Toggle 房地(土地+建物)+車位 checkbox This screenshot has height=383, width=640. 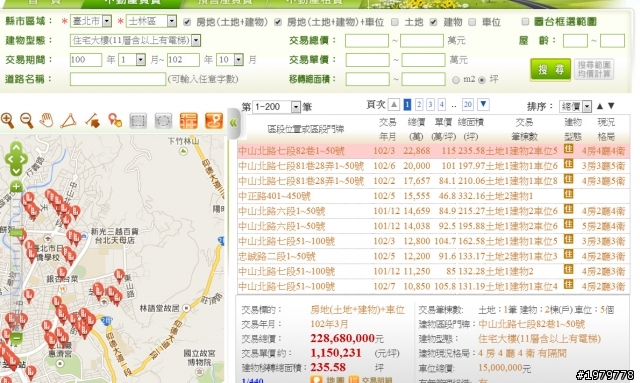tap(278, 22)
